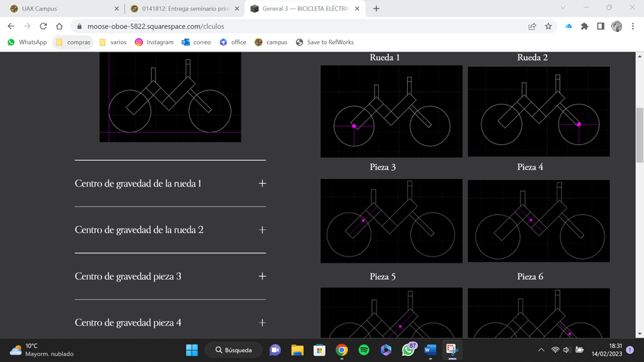Open the compras bookmark folder
644x362 pixels.
pyautogui.click(x=73, y=42)
